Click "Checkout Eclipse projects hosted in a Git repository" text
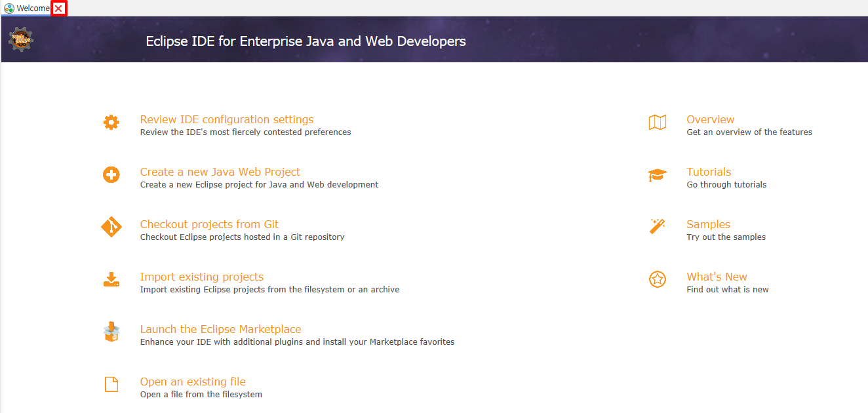The height and width of the screenshot is (413, 868). pos(243,237)
